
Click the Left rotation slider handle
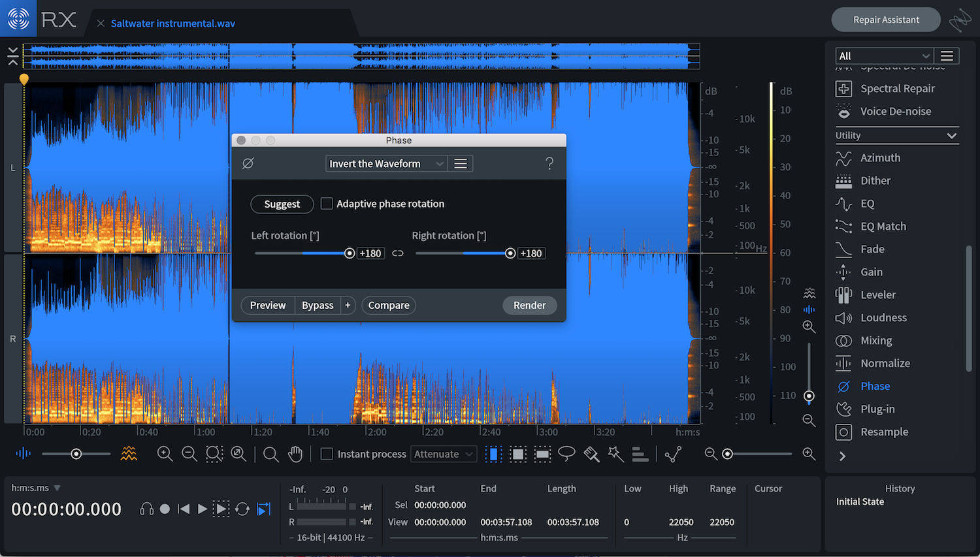pos(350,253)
